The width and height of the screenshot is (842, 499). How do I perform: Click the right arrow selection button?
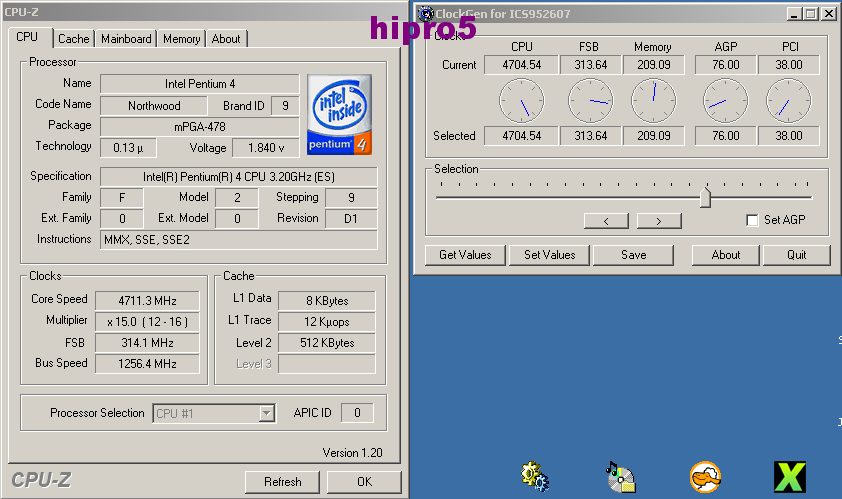659,221
